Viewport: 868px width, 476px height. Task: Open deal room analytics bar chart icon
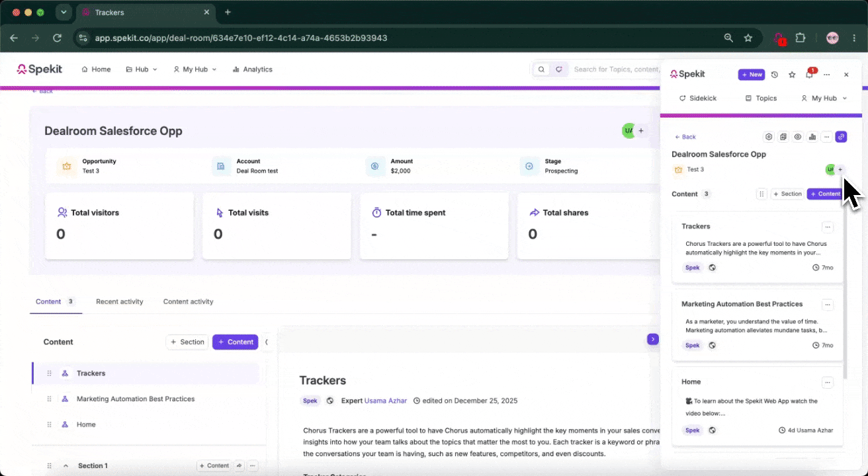click(x=812, y=137)
